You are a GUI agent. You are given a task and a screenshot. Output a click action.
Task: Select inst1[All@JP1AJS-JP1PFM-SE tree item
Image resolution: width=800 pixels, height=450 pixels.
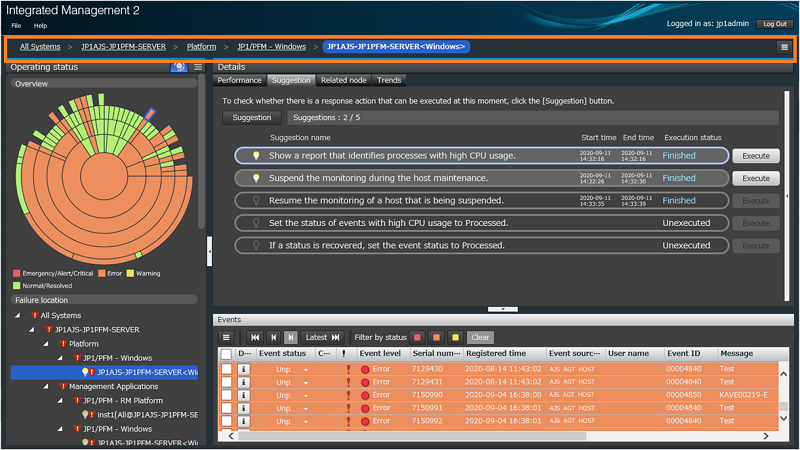point(147,415)
